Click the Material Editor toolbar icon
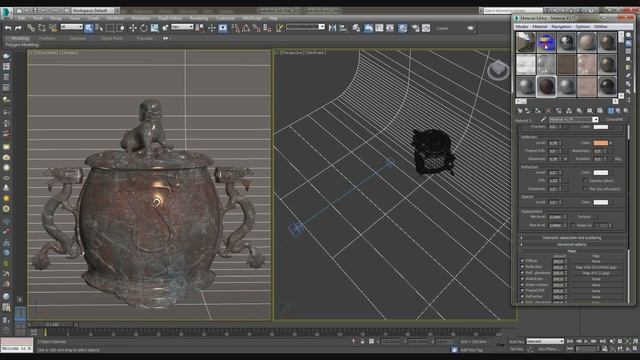Viewport: 640px width, 360px height. pos(402,28)
